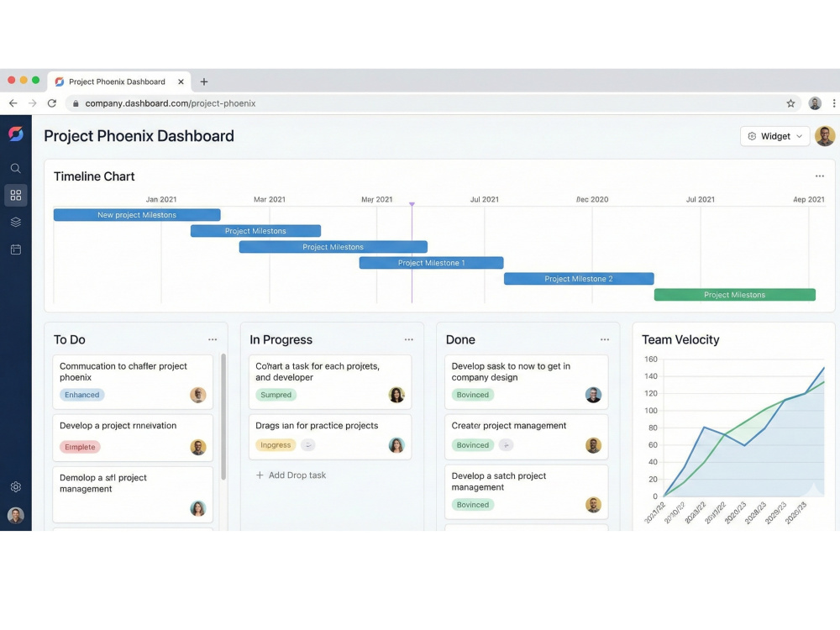Screen dimensions: 840x630
Task: Select the green Project Milestons bar
Action: (734, 295)
